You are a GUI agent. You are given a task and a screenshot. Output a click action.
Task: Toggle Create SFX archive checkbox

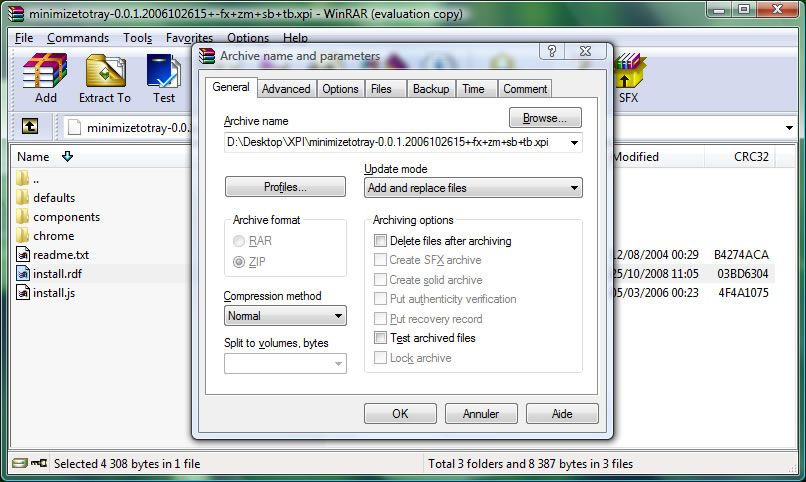click(380, 259)
